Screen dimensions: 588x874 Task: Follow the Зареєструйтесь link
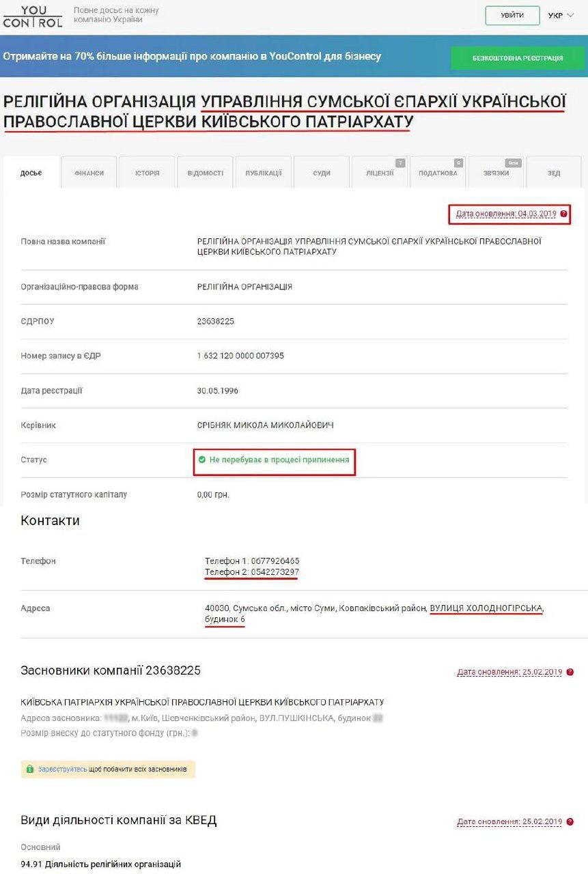pos(62,769)
